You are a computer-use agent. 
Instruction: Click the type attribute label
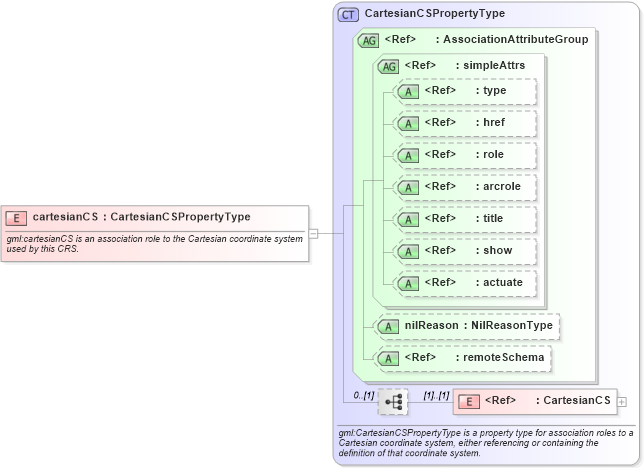point(465,90)
